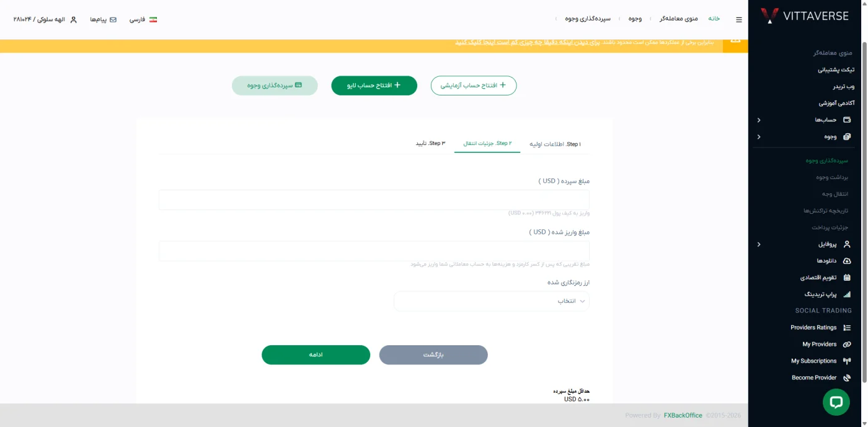Click the messages envelope icon
Viewport: 868px width, 427px height.
pyautogui.click(x=113, y=20)
